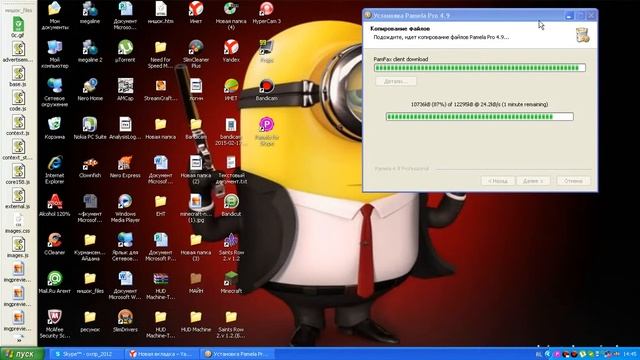Open the ресунок folder
Screen dimensions: 640x360
tap(90, 321)
